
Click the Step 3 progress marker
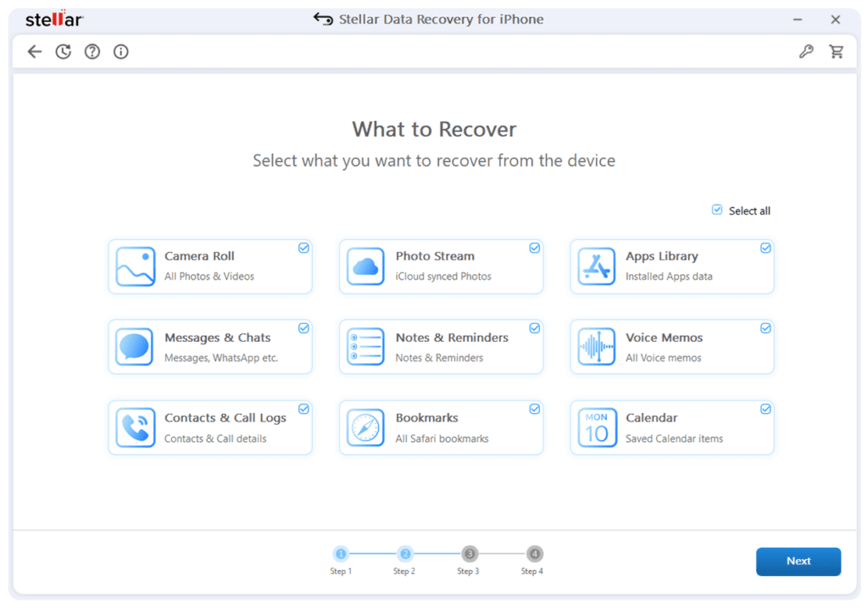click(x=470, y=554)
